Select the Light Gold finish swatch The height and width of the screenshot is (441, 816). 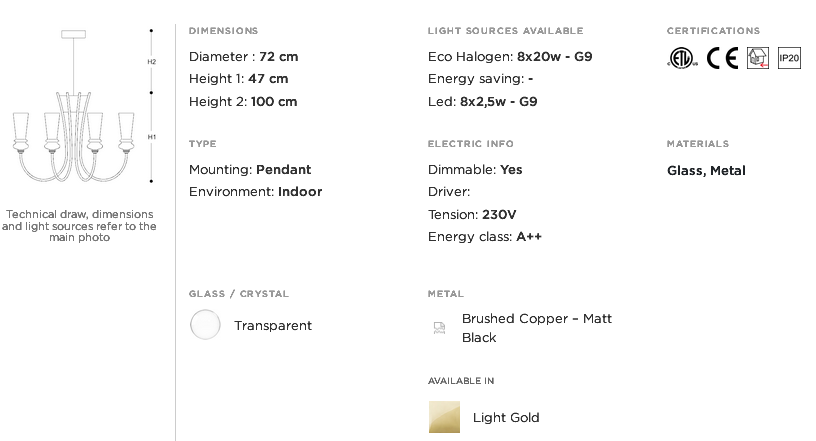(444, 417)
